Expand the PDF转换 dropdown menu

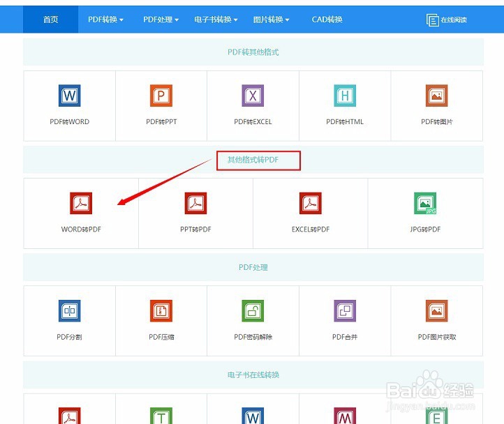point(105,20)
